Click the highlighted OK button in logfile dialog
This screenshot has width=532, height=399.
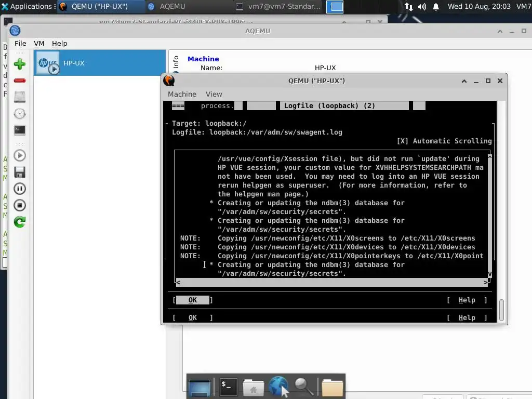[x=192, y=300]
